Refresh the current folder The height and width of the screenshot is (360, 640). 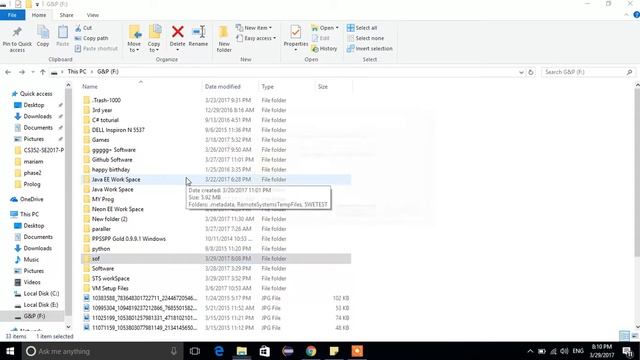(531, 72)
